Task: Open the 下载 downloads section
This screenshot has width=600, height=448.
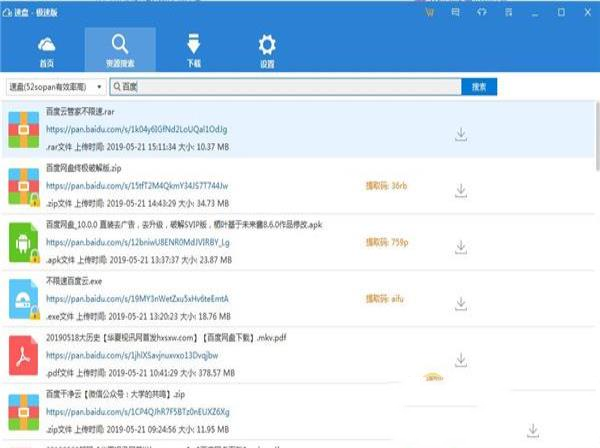Action: 194,50
